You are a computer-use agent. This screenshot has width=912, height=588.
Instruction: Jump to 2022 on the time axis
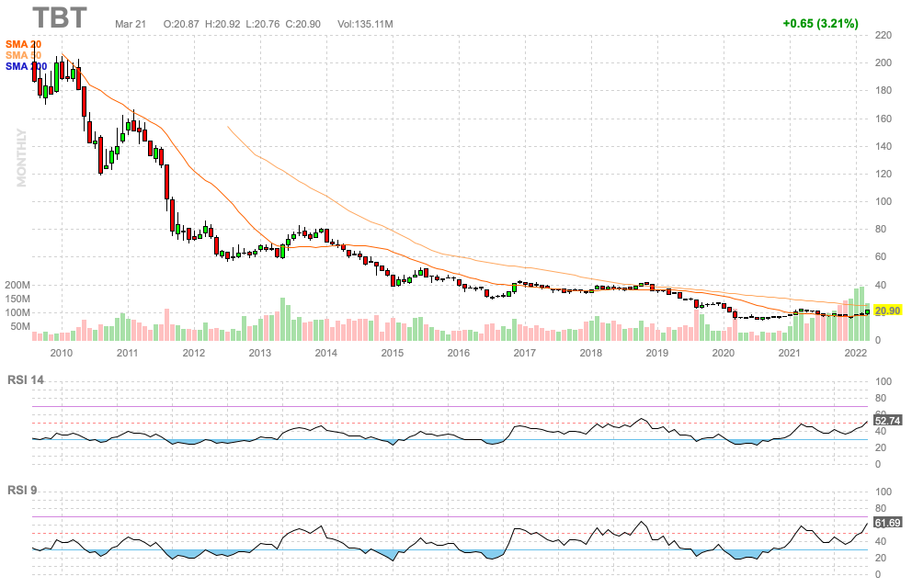(855, 353)
